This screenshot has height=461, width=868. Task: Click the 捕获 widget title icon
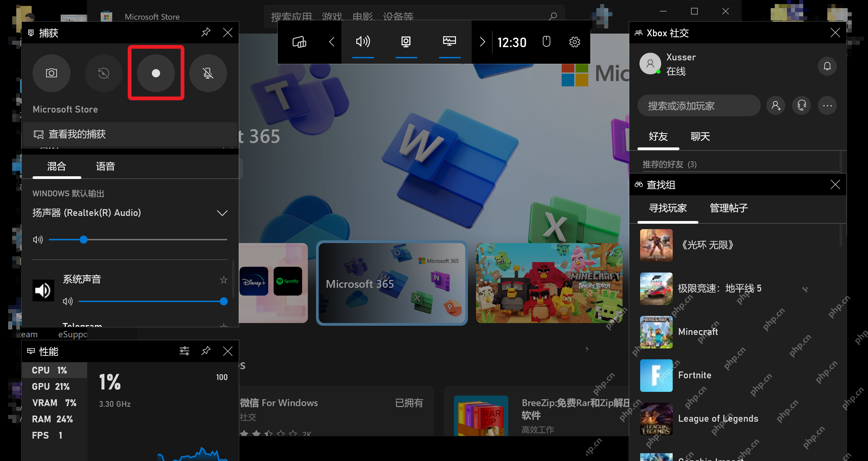(x=31, y=33)
